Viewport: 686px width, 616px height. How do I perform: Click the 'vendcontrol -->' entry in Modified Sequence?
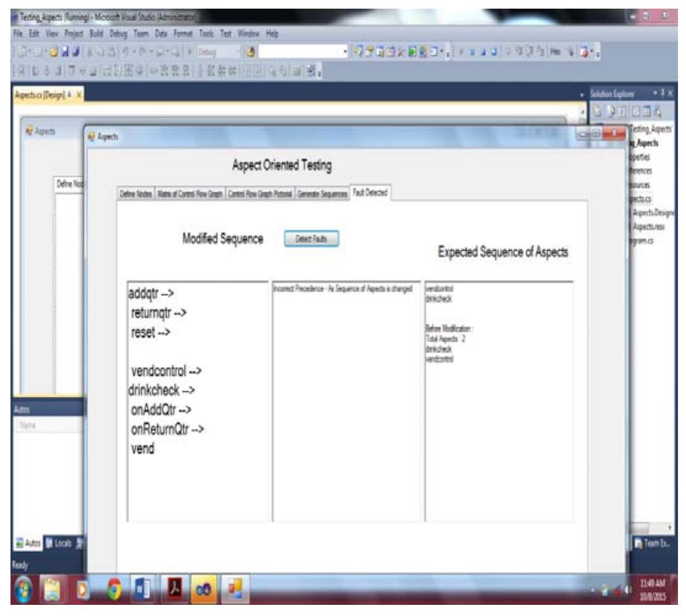pyautogui.click(x=166, y=371)
